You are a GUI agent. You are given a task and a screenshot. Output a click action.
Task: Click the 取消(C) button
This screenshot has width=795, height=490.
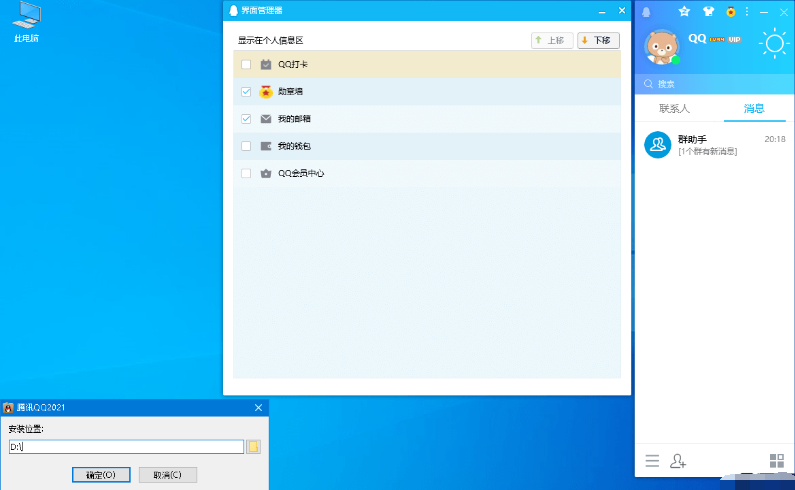coord(167,475)
